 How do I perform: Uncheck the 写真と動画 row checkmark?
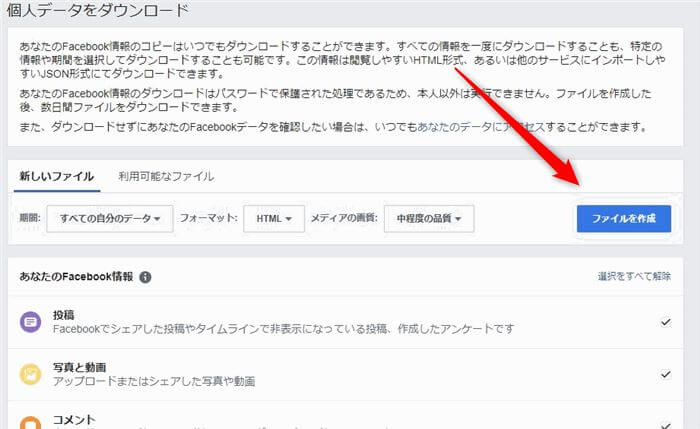666,374
